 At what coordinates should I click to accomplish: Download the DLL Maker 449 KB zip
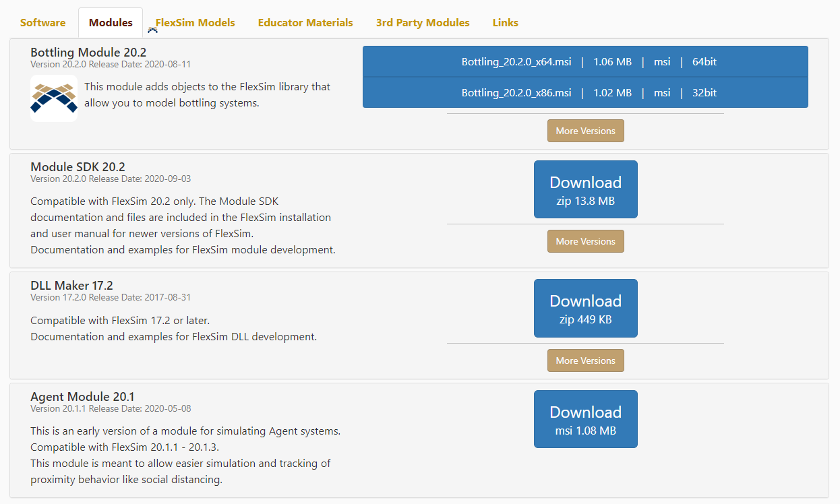[585, 308]
